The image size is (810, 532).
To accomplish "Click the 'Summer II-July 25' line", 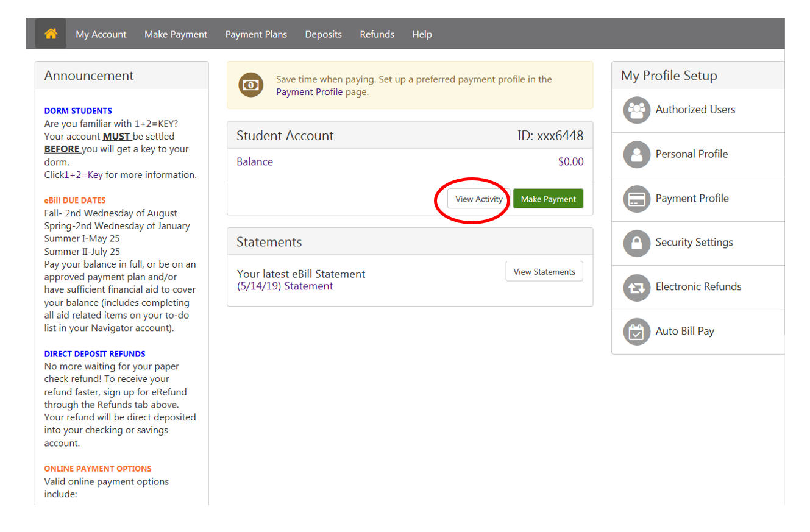I will (x=82, y=251).
